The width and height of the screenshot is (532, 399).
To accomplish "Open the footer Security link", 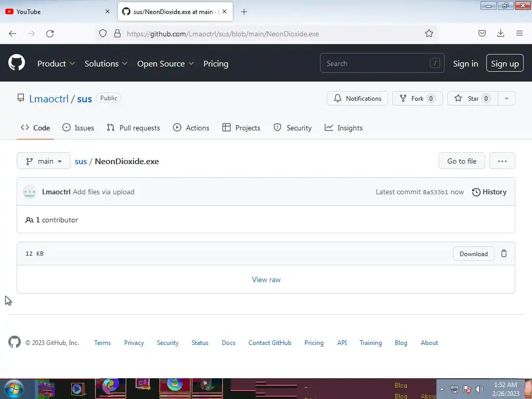I will pos(168,343).
